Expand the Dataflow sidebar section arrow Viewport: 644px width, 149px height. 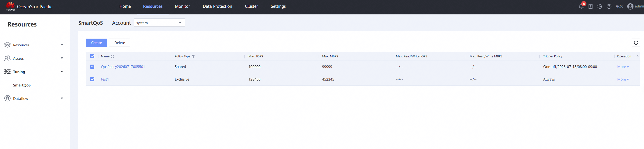point(62,98)
